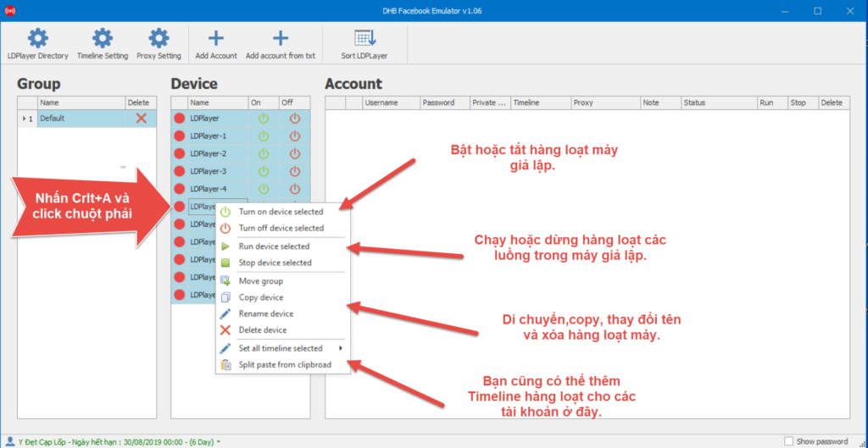Click the Group Name column header
This screenshot has width=868, height=448.
click(x=81, y=102)
